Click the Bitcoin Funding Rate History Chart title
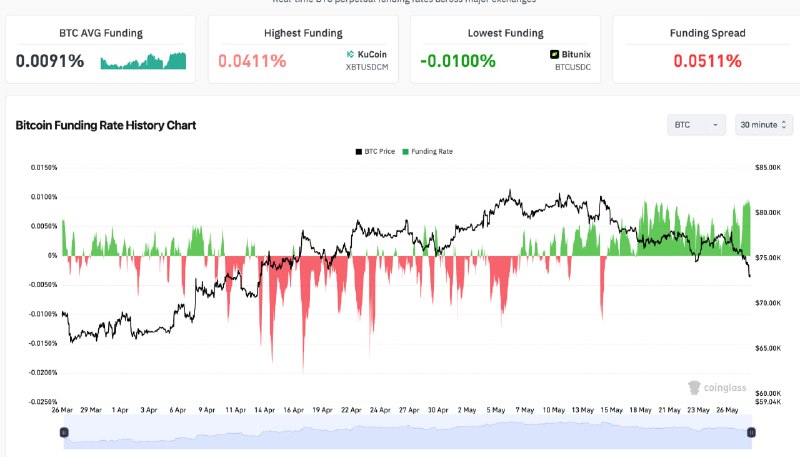This screenshot has width=800, height=457. click(x=106, y=125)
